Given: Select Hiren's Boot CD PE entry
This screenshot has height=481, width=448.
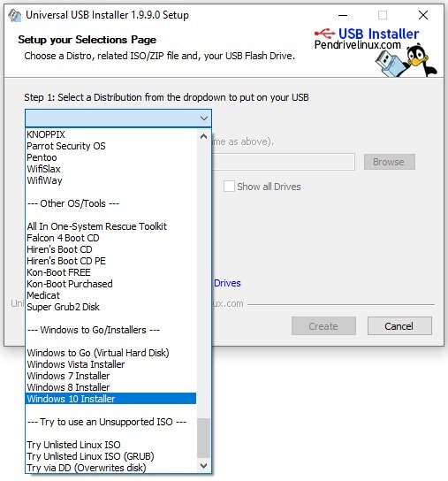Looking at the screenshot, I should click(x=110, y=261).
